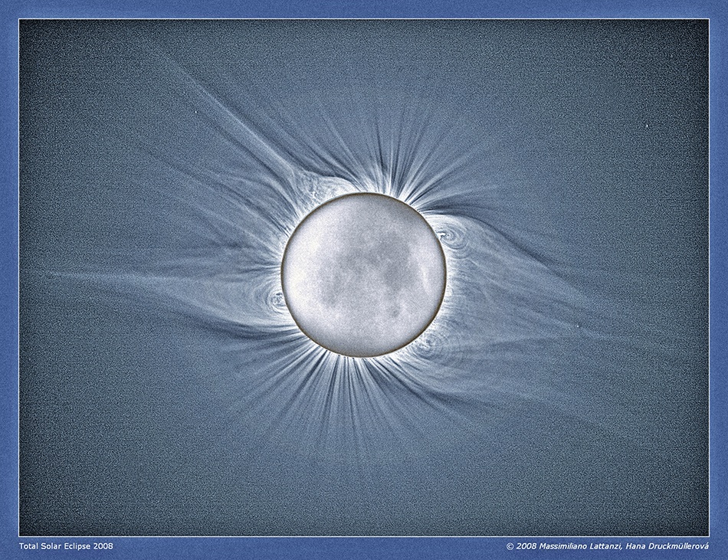The image size is (728, 560).
Task: Click the "Total Solar Eclipse 2008" caption
Action: pos(66,546)
